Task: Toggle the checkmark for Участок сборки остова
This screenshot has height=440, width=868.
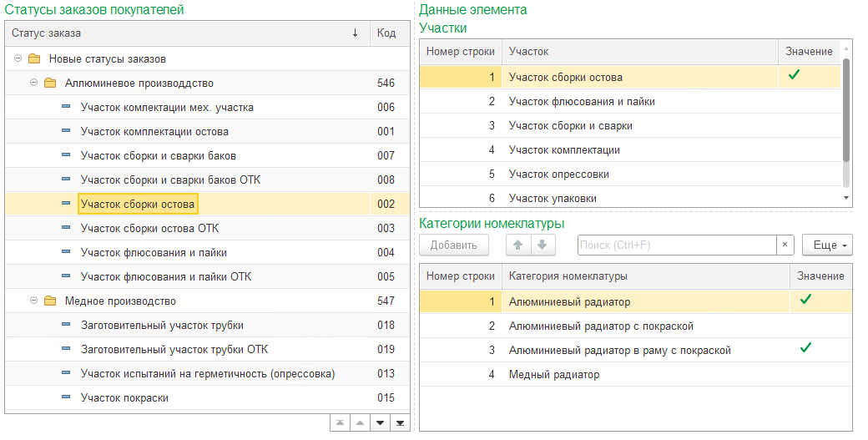Action: pyautogui.click(x=794, y=76)
